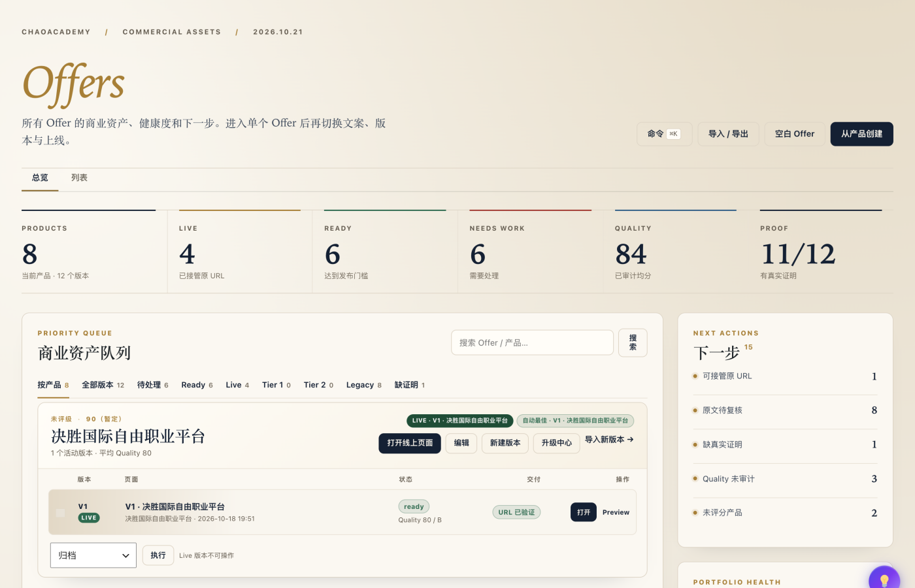Choose the Tier 1 filter
This screenshot has height=588, width=915.
(x=276, y=385)
